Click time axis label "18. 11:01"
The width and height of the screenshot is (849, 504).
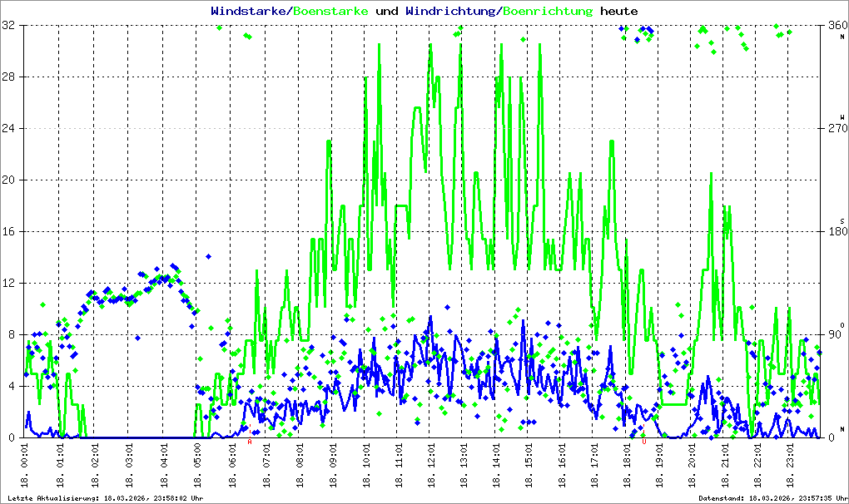coord(399,465)
